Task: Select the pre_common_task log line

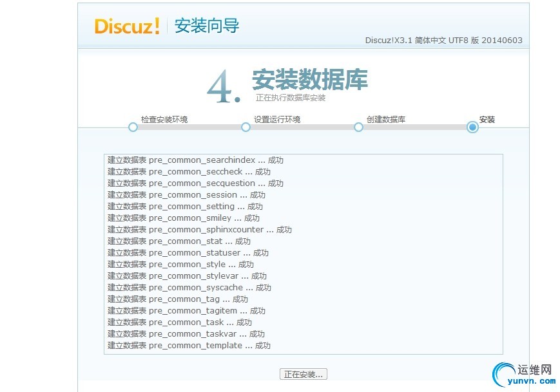Action: [x=180, y=322]
